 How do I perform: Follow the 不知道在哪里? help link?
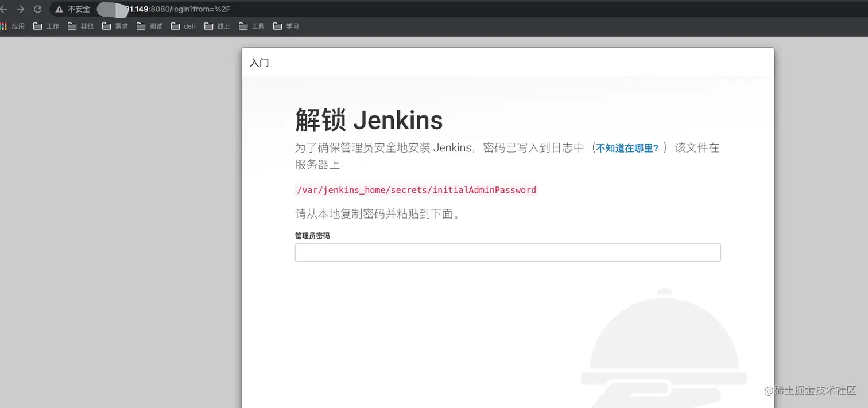[627, 148]
